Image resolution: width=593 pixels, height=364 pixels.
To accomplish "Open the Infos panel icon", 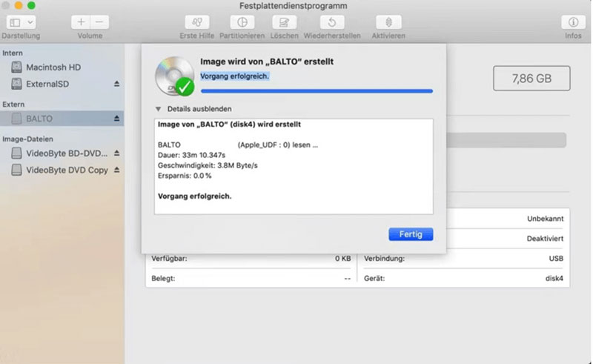I will pos(573,22).
